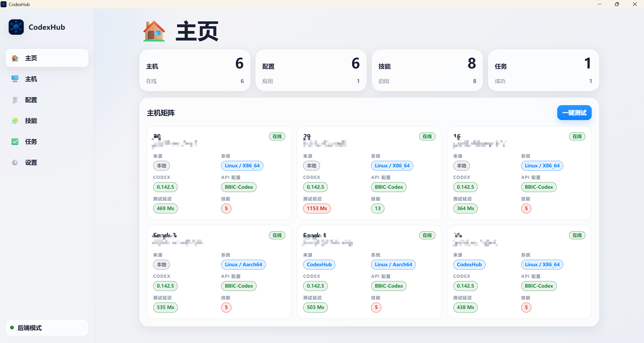Click the green 13 skills badge
Viewport: 644px width, 343px height.
(x=378, y=208)
